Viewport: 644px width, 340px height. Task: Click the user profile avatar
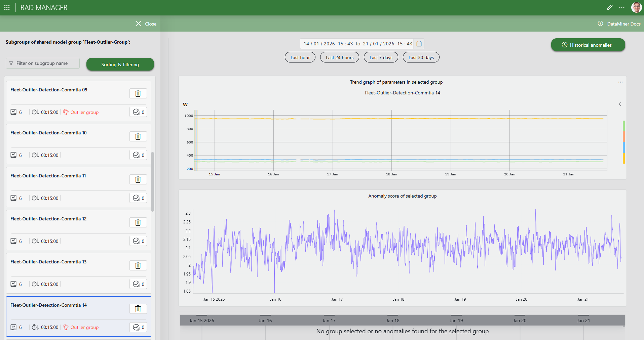636,7
